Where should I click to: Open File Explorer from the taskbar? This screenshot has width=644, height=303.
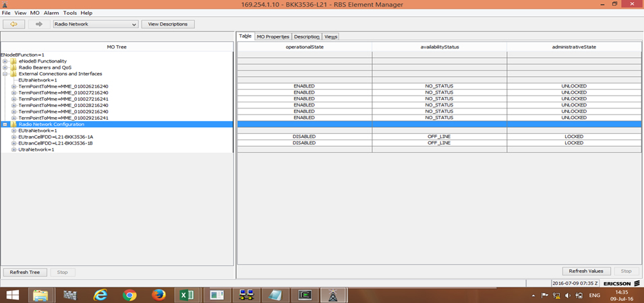(40, 295)
